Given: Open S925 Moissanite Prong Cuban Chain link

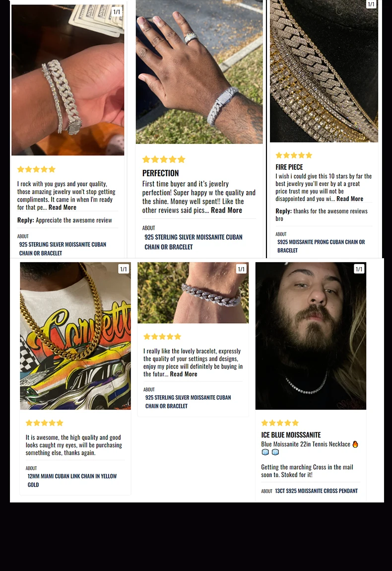Looking at the screenshot, I should click(x=321, y=246).
